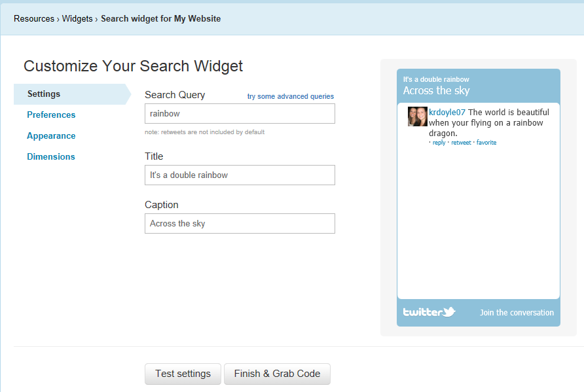Click the twitter bird logo in widget footer
The width and height of the screenshot is (584, 392).
(429, 312)
